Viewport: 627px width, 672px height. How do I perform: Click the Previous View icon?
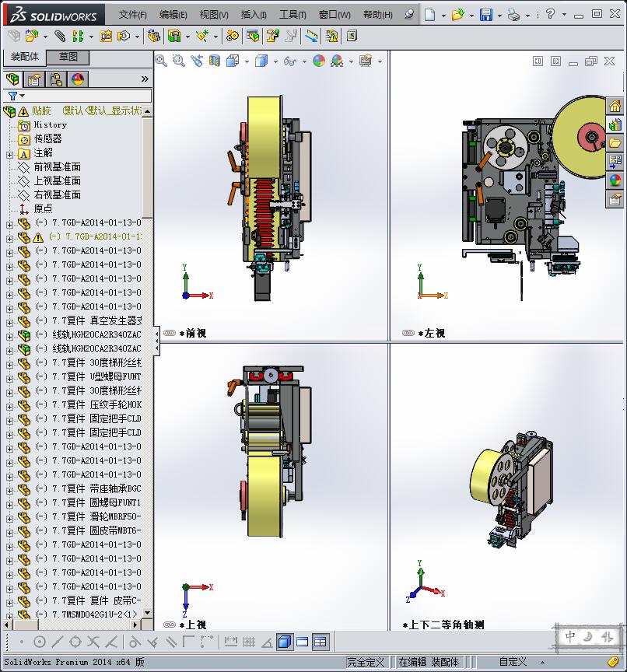coord(197,61)
